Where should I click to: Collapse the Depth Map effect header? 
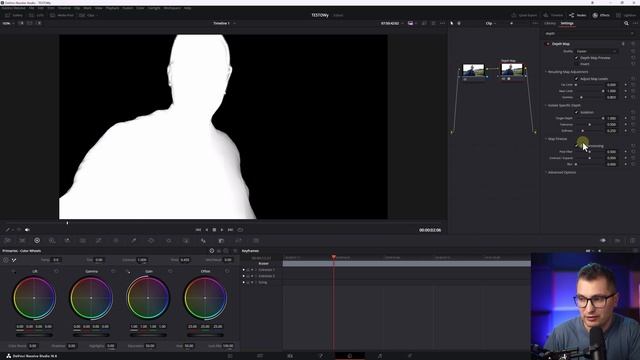[560, 44]
